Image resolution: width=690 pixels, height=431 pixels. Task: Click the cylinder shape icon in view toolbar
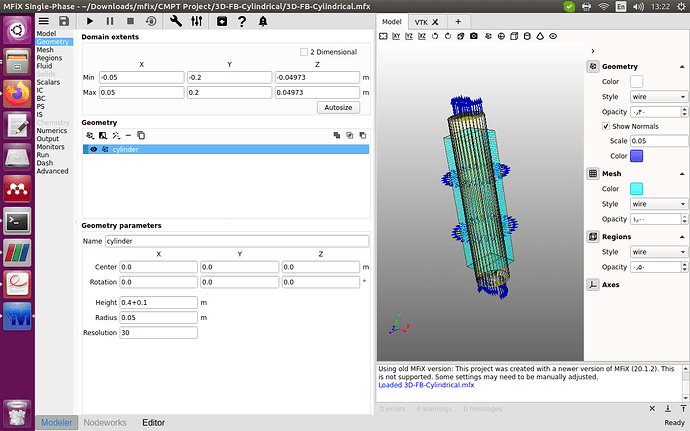pyautogui.click(x=527, y=36)
